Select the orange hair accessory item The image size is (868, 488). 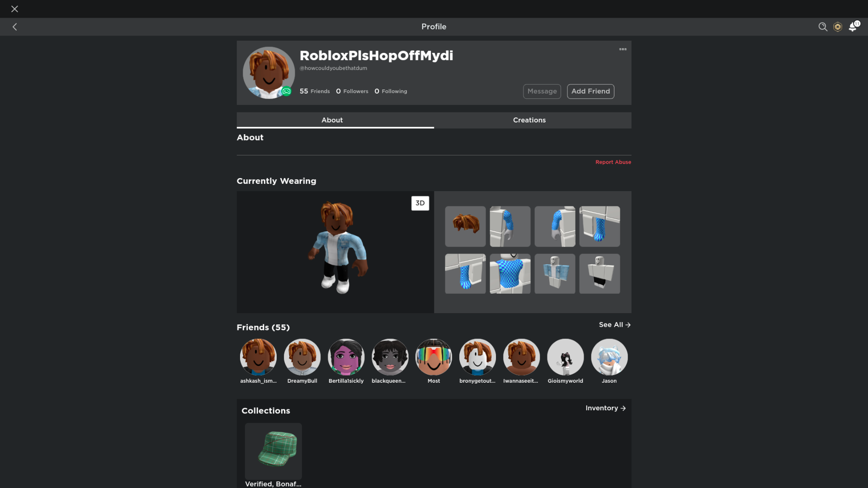465,226
